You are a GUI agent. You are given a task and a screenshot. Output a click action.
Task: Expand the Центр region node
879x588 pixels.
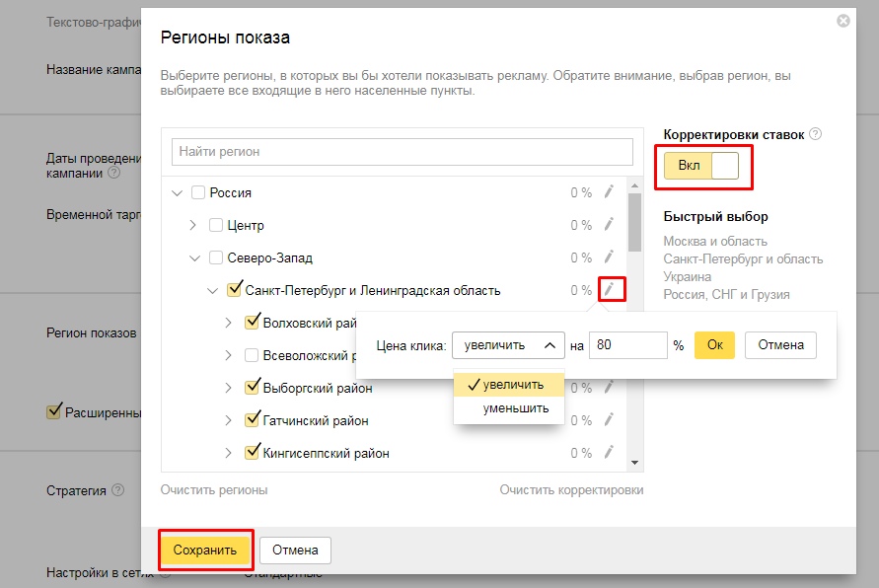click(x=194, y=225)
